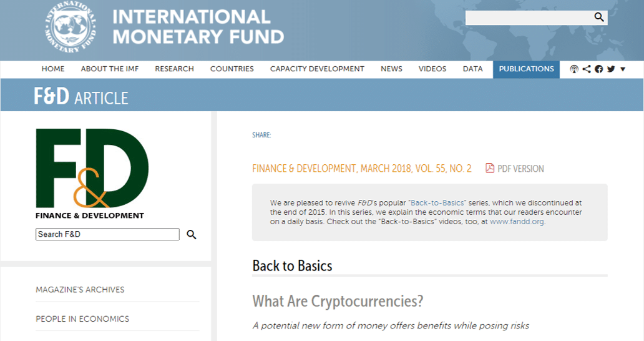Screen dimensions: 644x341
Task: Open the Back-to-Basics series link
Action: click(x=437, y=204)
